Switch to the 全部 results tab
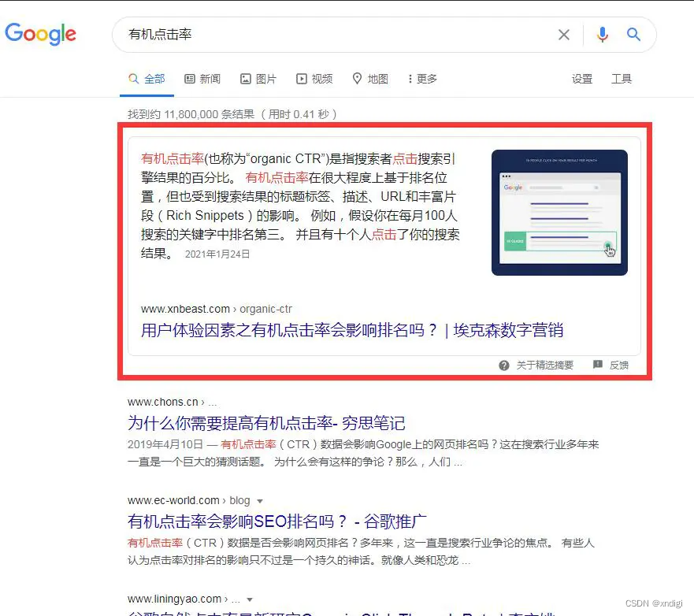The height and width of the screenshot is (616, 694). tap(148, 78)
